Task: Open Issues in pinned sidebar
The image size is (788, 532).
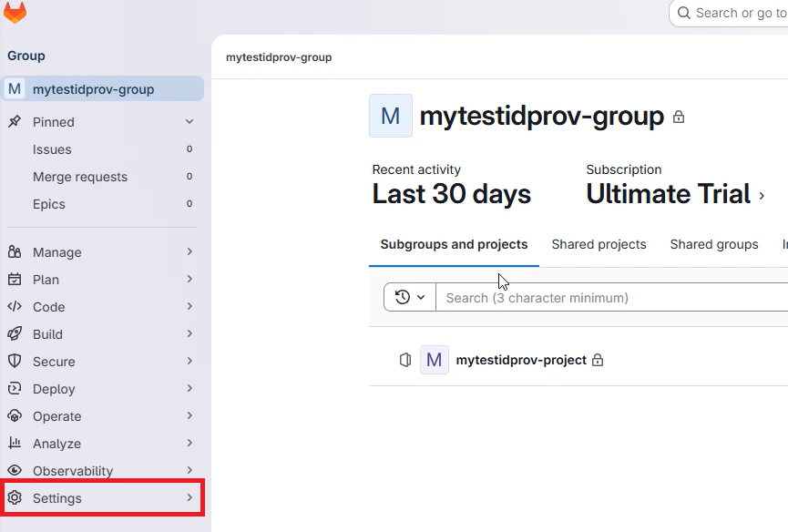Action: pyautogui.click(x=103, y=149)
